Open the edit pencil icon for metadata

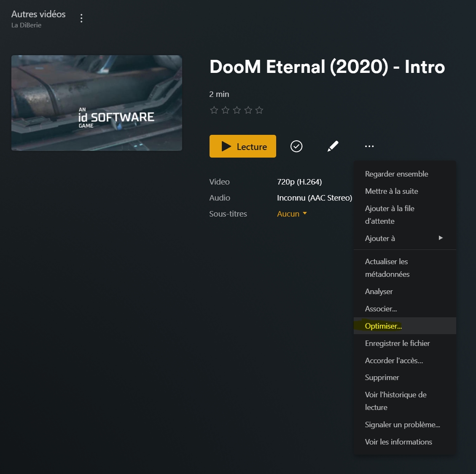point(333,146)
